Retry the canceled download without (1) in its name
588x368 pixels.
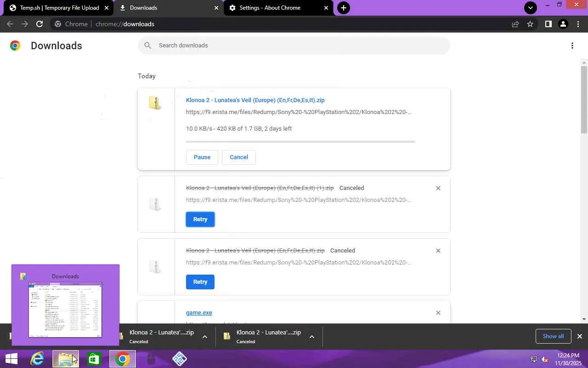[200, 282]
